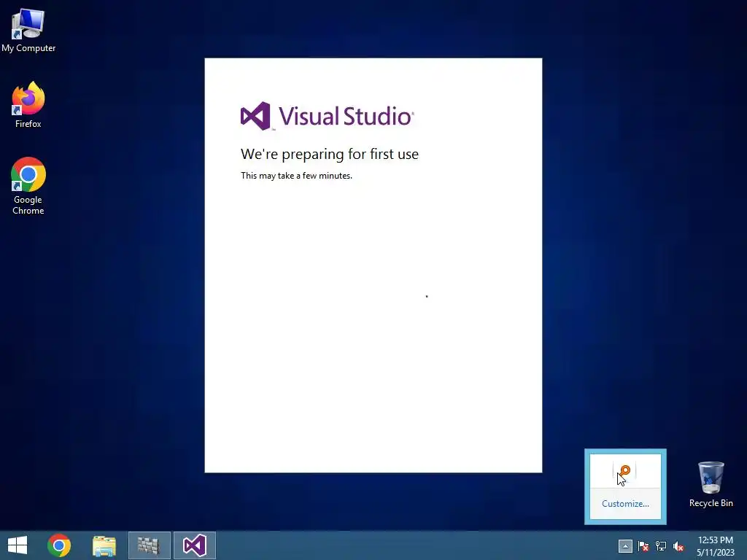
Task: Open the Action Center flag icon
Action: point(643,546)
